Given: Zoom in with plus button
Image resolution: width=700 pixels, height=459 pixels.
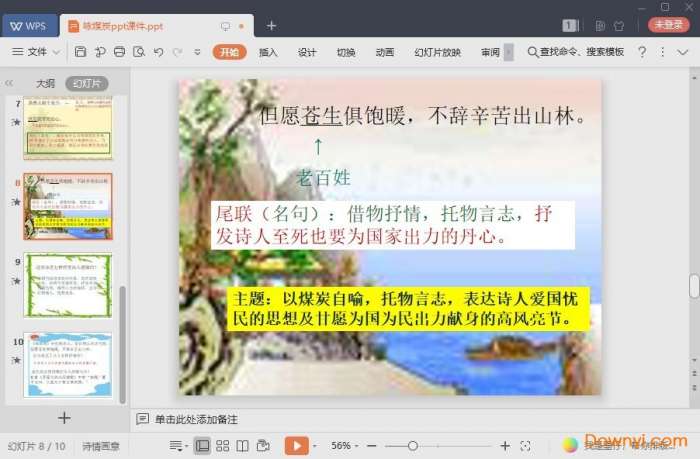Looking at the screenshot, I should pyautogui.click(x=505, y=446).
